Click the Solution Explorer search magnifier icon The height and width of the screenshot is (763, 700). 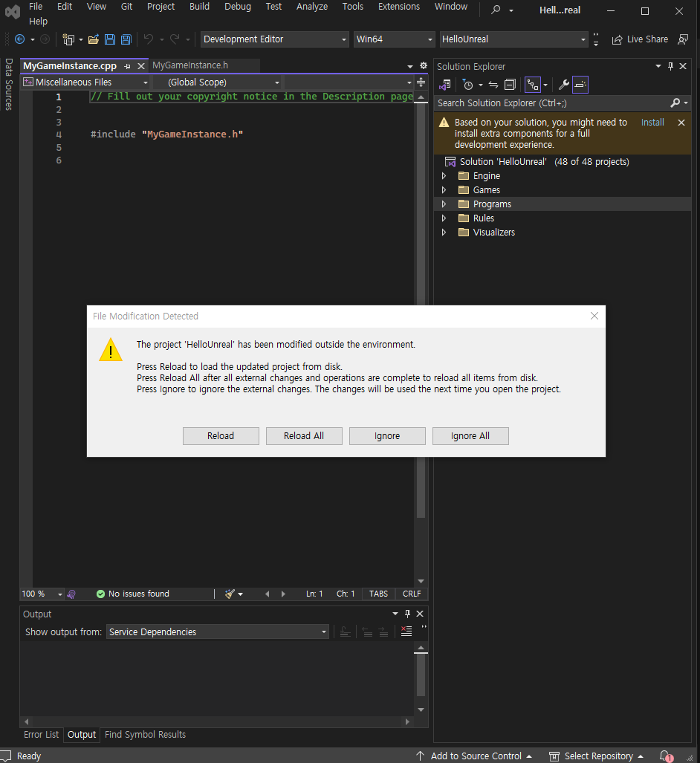tap(675, 103)
